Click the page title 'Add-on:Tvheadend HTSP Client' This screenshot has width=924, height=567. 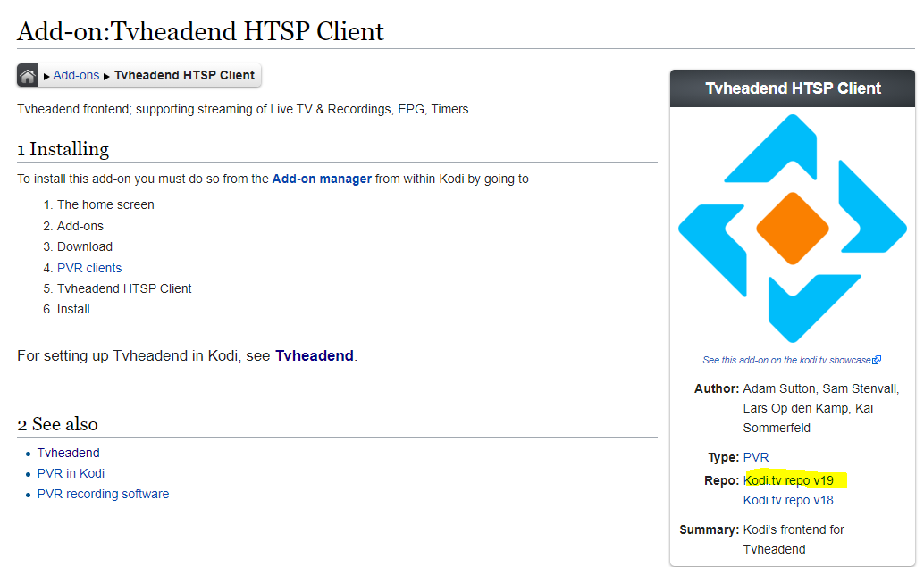point(200,30)
